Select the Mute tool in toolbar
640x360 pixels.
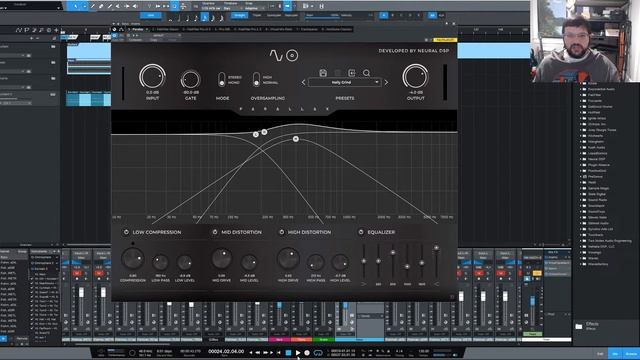118,6
